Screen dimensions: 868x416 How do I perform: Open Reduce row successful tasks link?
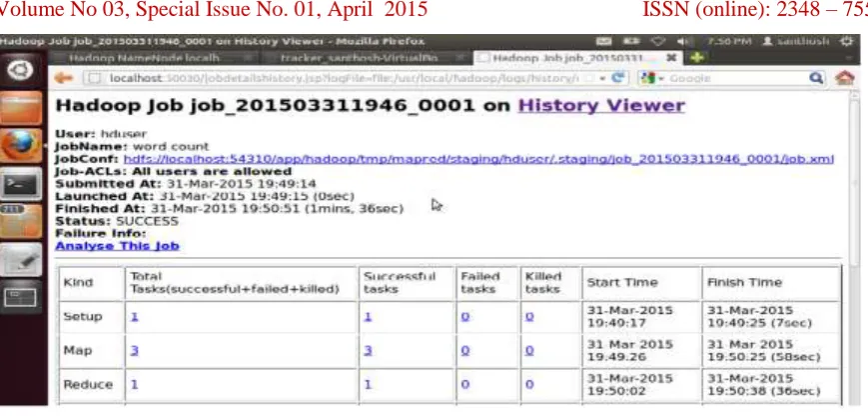(368, 384)
